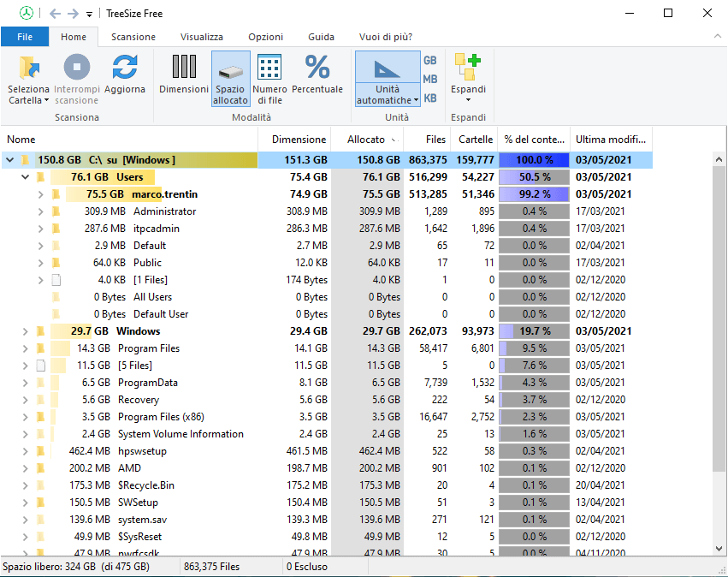Open the Seleziona Cartella dropdown arrow
The width and height of the screenshot is (728, 577).
pyautogui.click(x=46, y=100)
